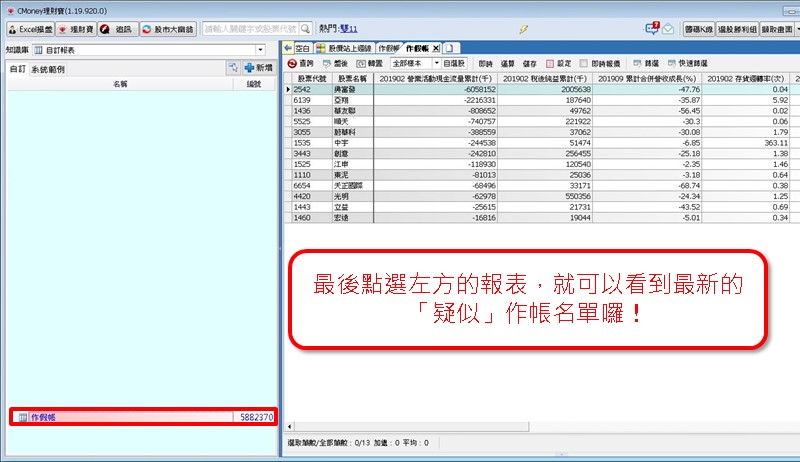This screenshot has width=800, height=462.
Task: Click the 新增 plus button
Action: pos(258,68)
